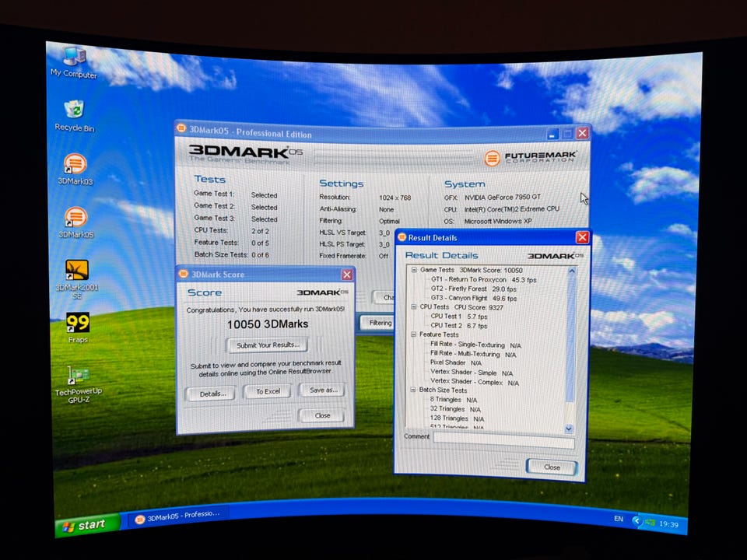
Task: Close the 3DMark Score dialog with X
Action: pos(347,275)
